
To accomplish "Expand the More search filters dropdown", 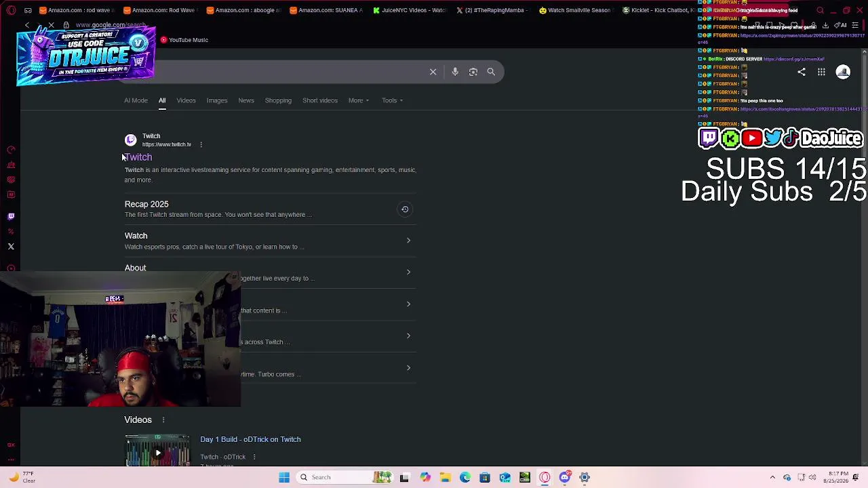I will (359, 100).
